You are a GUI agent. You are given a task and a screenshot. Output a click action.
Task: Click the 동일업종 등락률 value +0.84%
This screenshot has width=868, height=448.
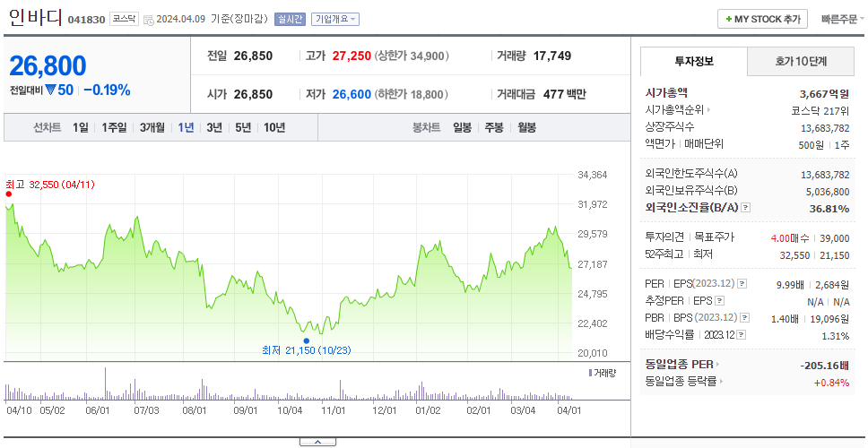click(x=831, y=383)
